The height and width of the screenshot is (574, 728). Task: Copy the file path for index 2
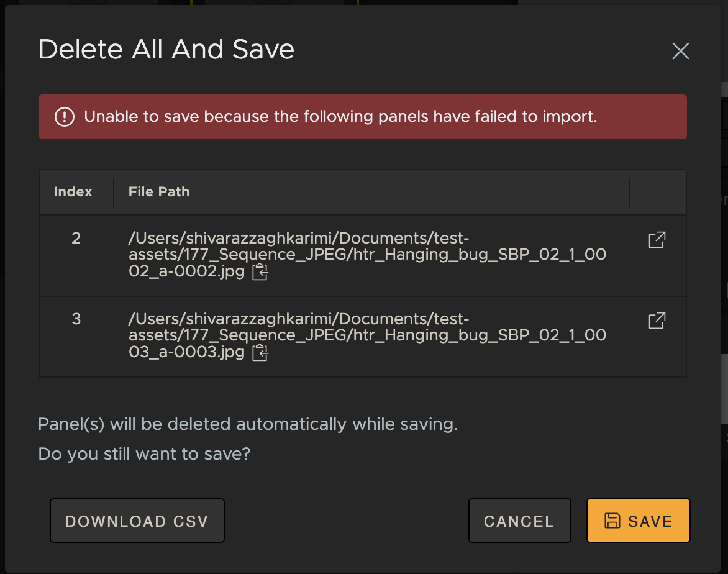260,272
